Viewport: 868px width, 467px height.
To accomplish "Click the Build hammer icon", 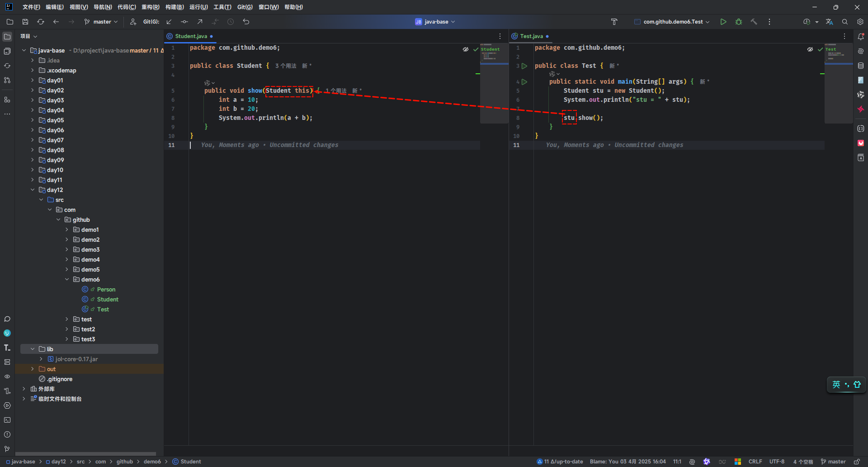I will [x=754, y=22].
